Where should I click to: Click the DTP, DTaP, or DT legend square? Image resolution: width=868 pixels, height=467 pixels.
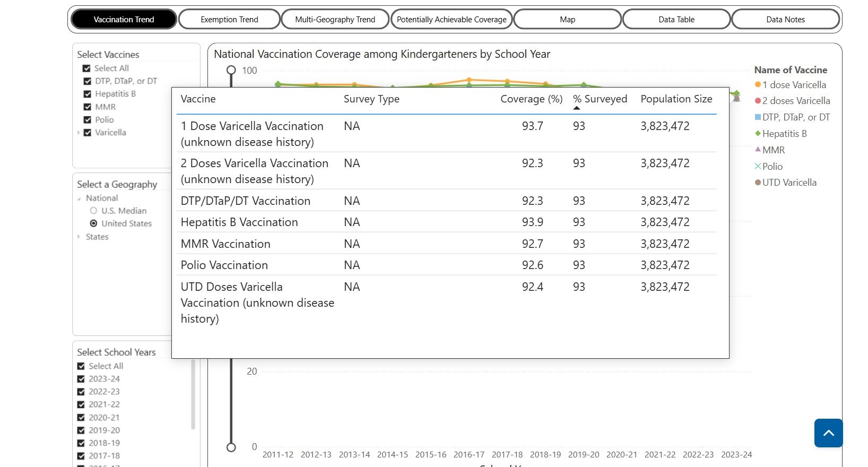tap(758, 117)
